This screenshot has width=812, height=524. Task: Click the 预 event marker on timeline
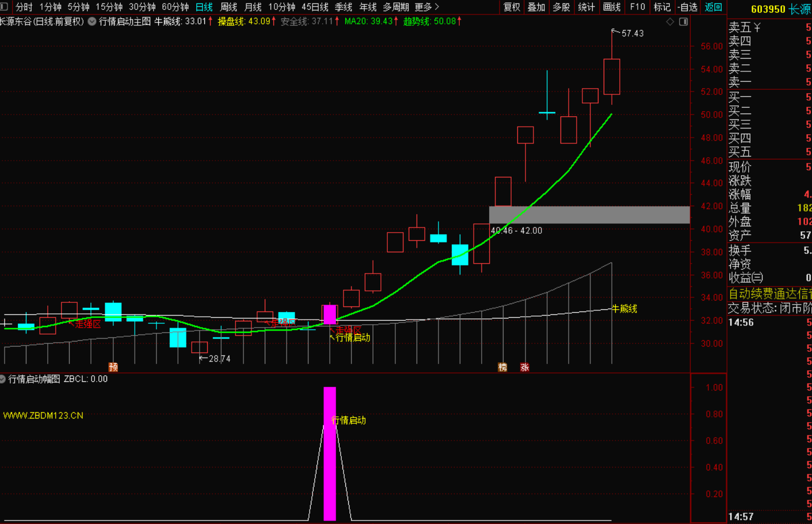point(113,367)
